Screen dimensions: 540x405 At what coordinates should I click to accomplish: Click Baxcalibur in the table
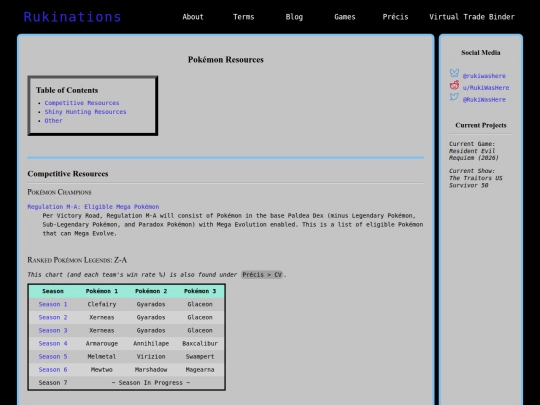click(200, 344)
